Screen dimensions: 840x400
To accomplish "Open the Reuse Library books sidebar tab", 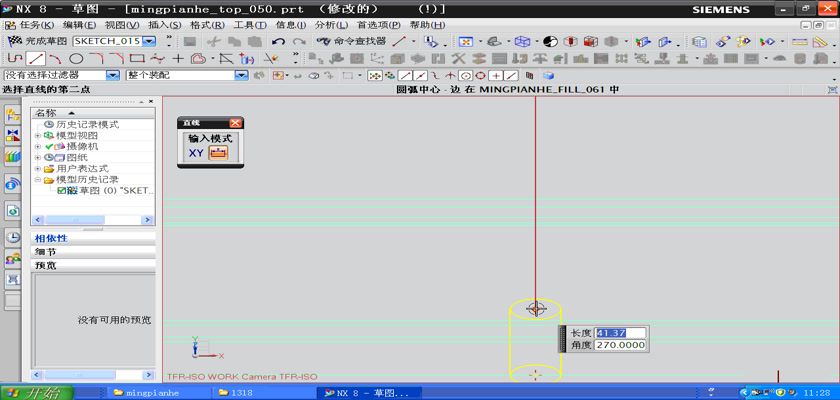I will pos(13,156).
